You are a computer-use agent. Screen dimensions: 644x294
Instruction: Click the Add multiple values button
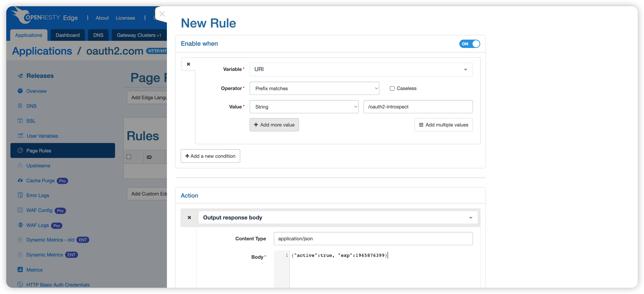tap(443, 125)
